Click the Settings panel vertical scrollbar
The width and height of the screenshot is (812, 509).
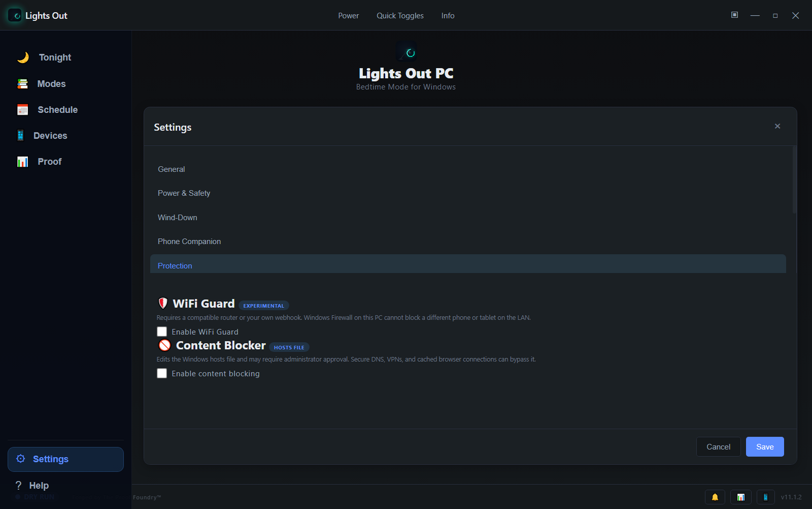[x=794, y=180]
